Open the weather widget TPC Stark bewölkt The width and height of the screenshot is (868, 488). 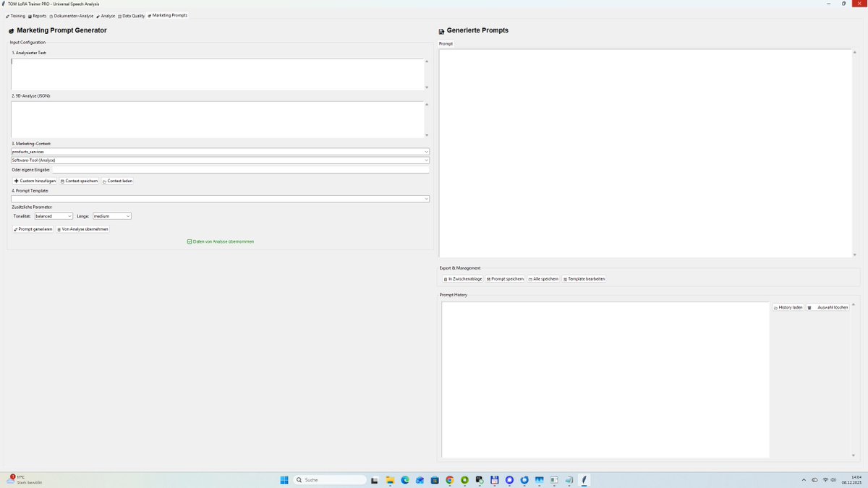click(x=25, y=479)
